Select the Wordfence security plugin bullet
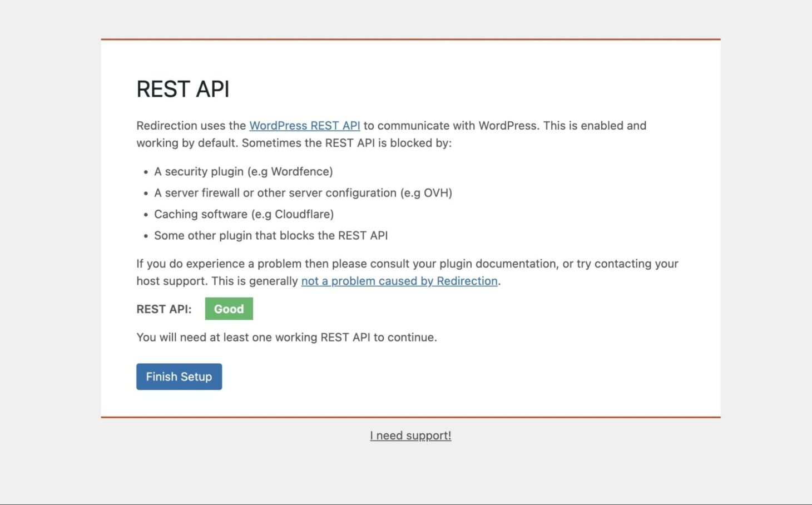Viewport: 812px width, 505px height. 244,171
